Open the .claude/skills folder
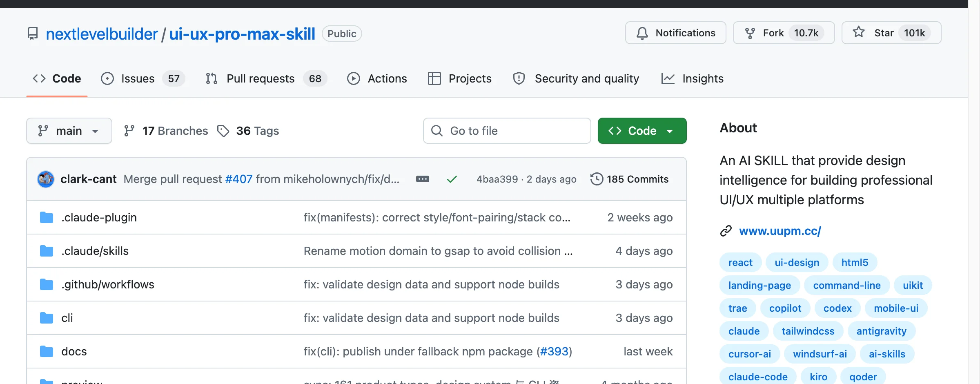Image resolution: width=980 pixels, height=384 pixels. click(95, 251)
